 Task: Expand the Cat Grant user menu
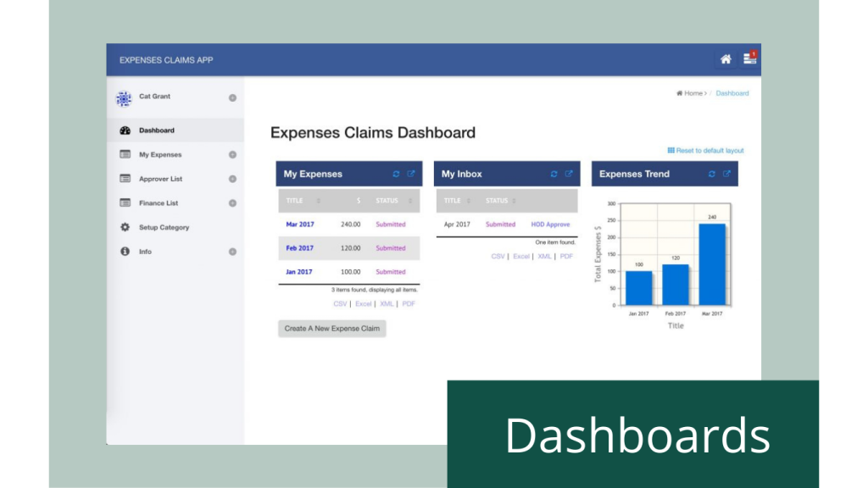(x=232, y=98)
